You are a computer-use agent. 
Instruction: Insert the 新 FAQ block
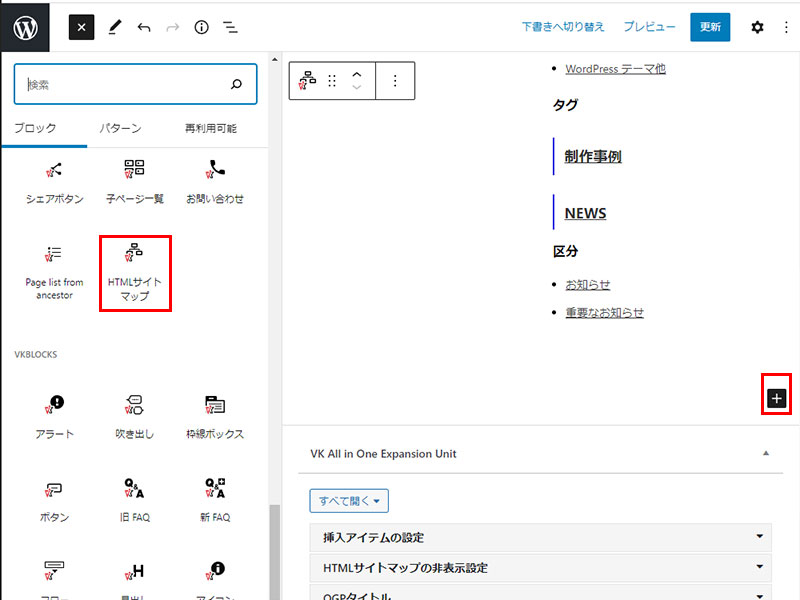[x=215, y=500]
